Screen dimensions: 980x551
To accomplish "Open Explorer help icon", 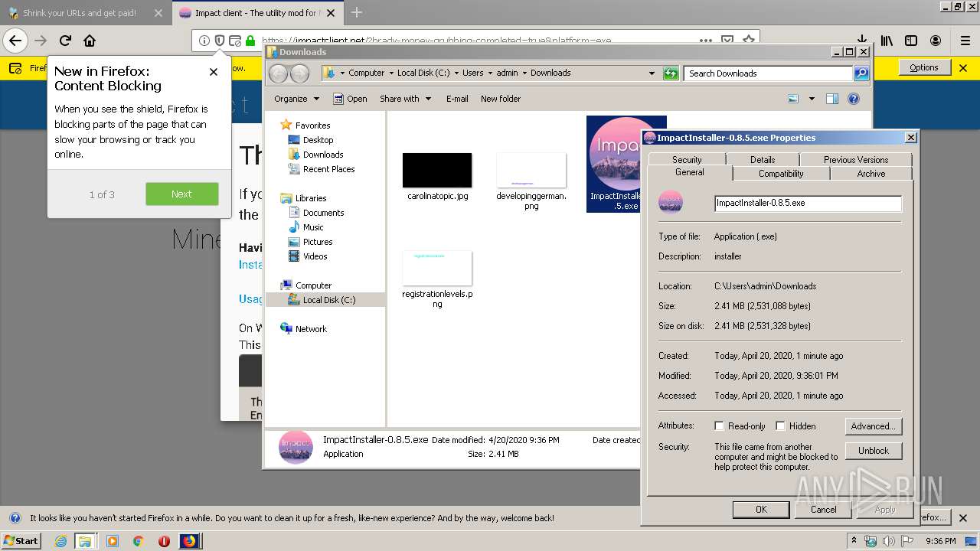I will tap(854, 99).
